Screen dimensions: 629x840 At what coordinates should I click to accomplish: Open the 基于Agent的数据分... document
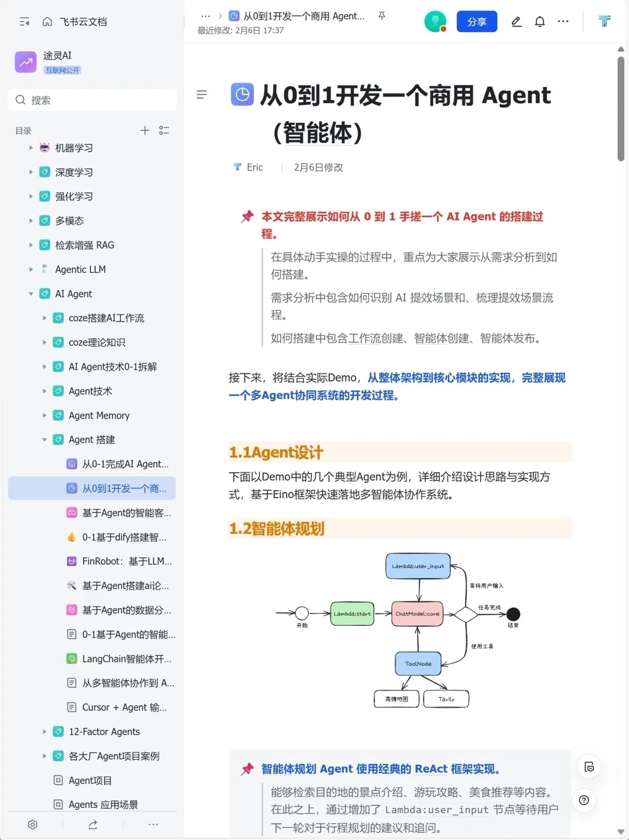coord(126,610)
